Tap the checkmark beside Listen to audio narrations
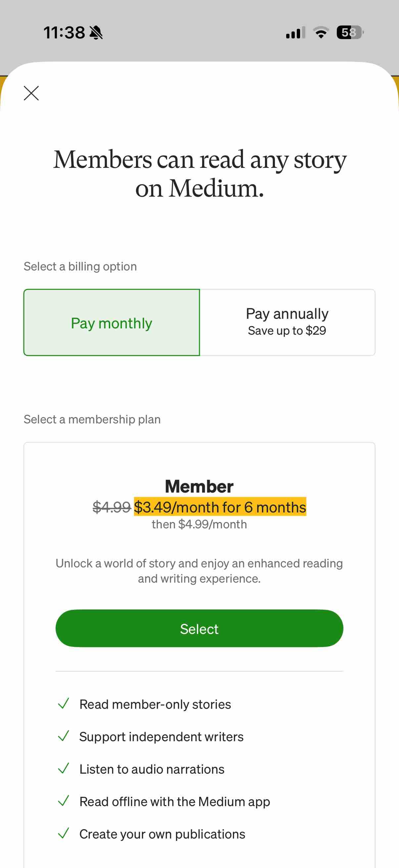399x868 pixels. (64, 768)
